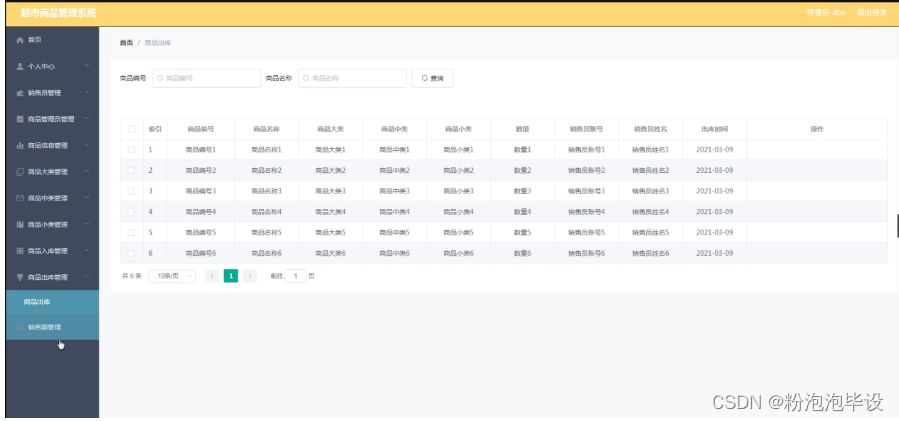The image size is (899, 421).
Task: Click cell 商品中类3
Action: (x=394, y=191)
